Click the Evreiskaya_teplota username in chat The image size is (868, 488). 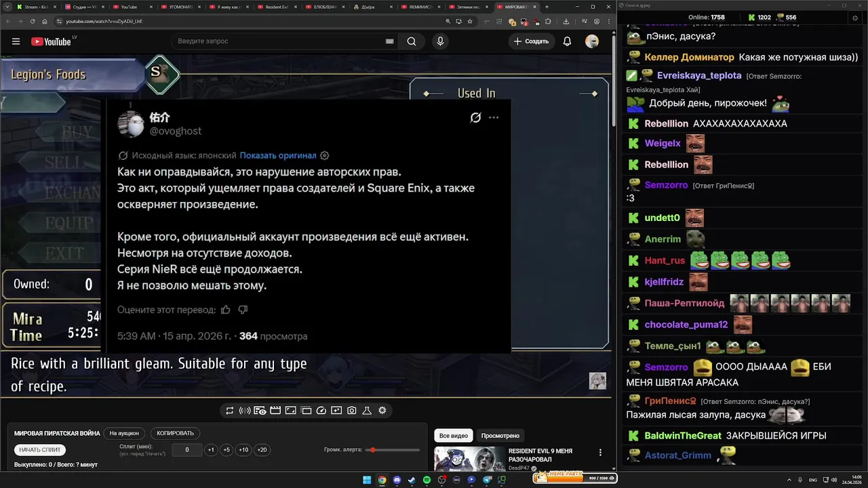699,75
